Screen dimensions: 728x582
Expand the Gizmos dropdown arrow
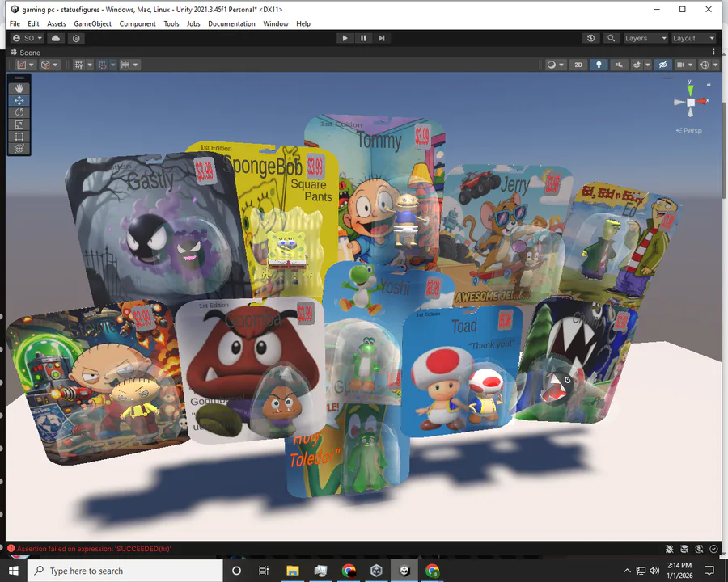715,65
